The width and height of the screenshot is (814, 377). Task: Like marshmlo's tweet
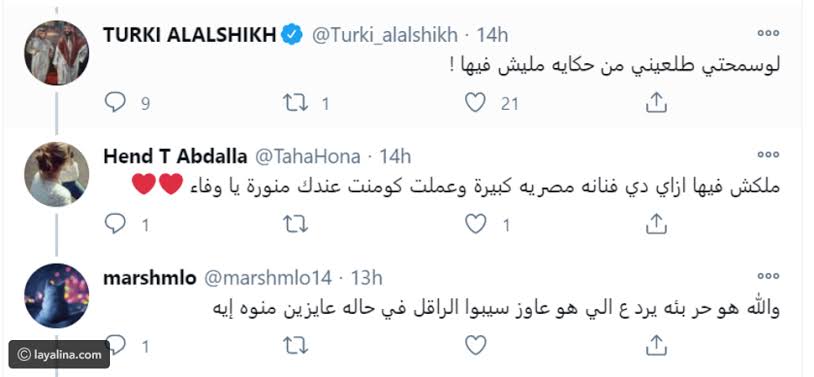pos(475,345)
